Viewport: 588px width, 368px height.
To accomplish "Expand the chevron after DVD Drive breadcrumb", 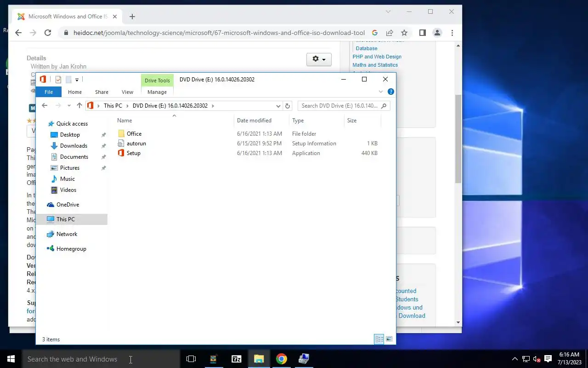I will (213, 106).
